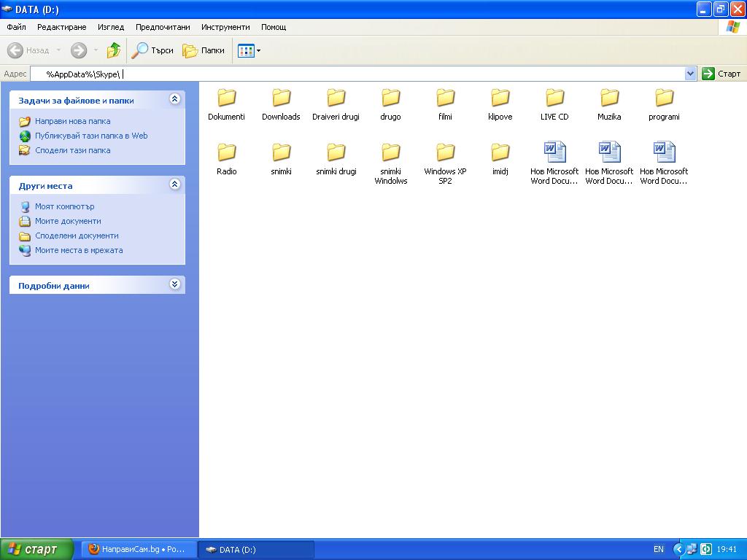Click Публикувай тази папка в Web
Image resolution: width=747 pixels, height=560 pixels.
pyautogui.click(x=91, y=136)
